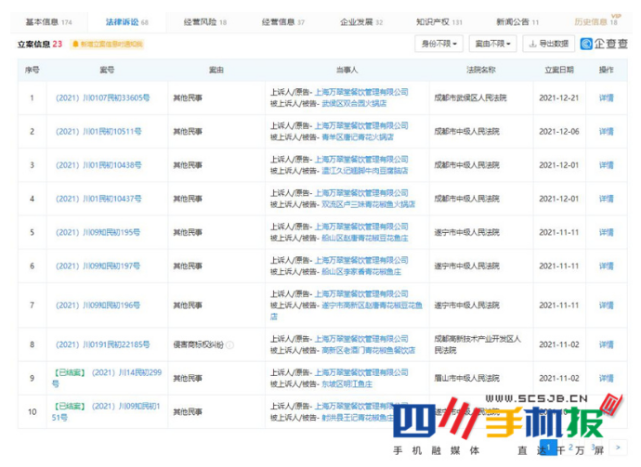
Task: Click 详情 for row 5
Action: [x=606, y=232]
